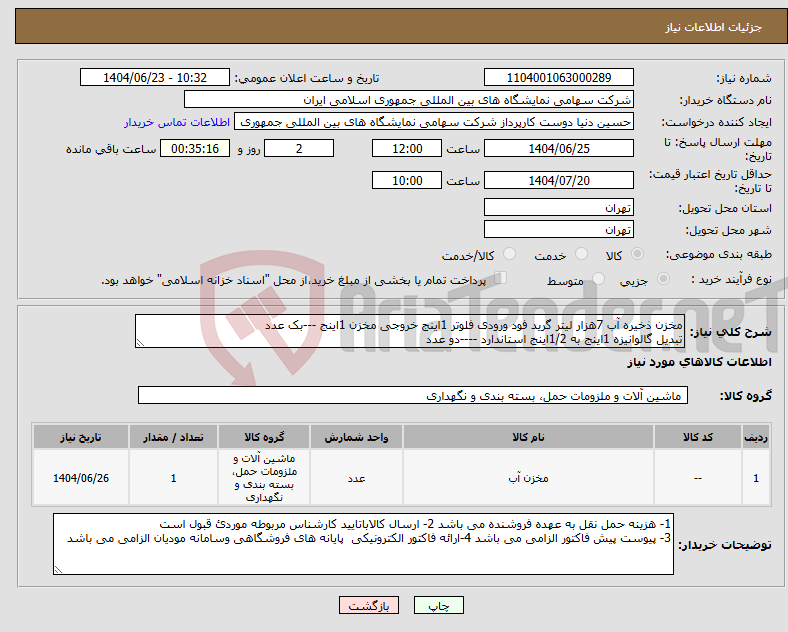The height and width of the screenshot is (632, 788).
Task: Select the کالا/خدمت radio button
Action: click(x=509, y=254)
